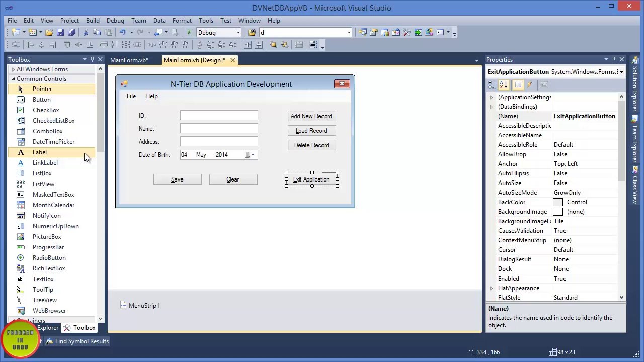Expand the (ApplicationSettings) property node
Image resolution: width=644 pixels, height=362 pixels.
(491, 97)
